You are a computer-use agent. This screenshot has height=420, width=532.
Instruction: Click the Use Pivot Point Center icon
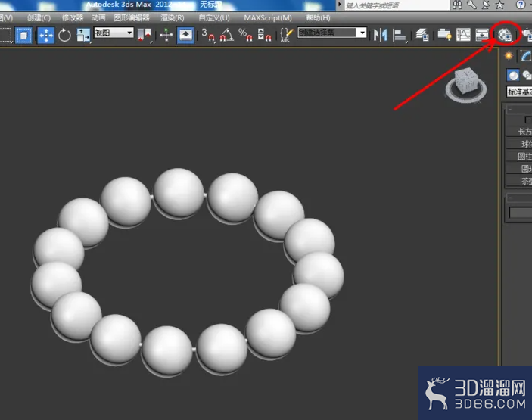(145, 35)
